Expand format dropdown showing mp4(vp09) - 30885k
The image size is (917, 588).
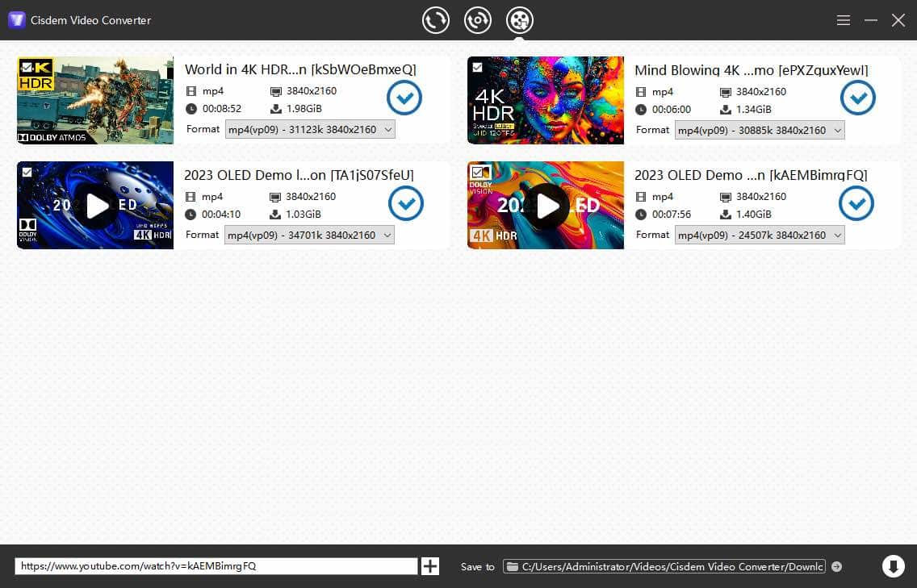tap(760, 130)
